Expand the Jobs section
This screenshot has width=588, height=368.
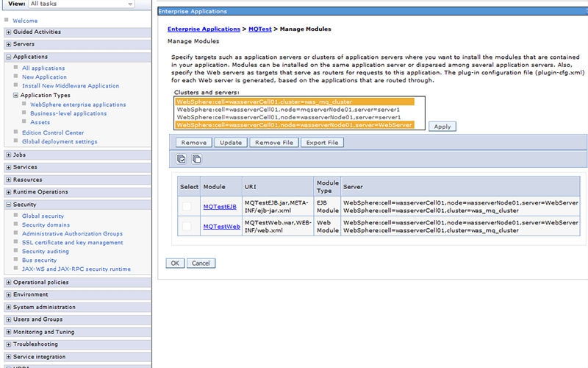click(x=9, y=155)
